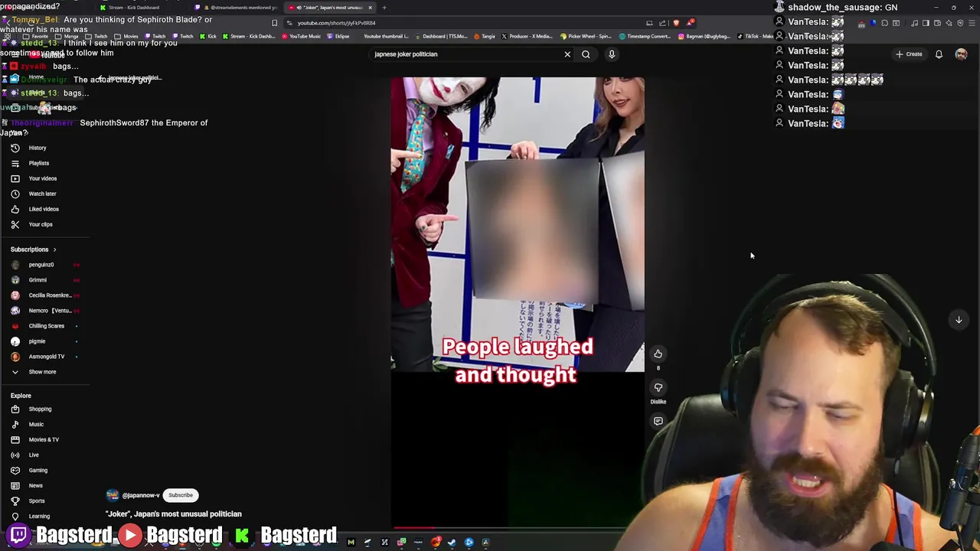
Task: Open Grimmi subscription channel
Action: [37, 280]
